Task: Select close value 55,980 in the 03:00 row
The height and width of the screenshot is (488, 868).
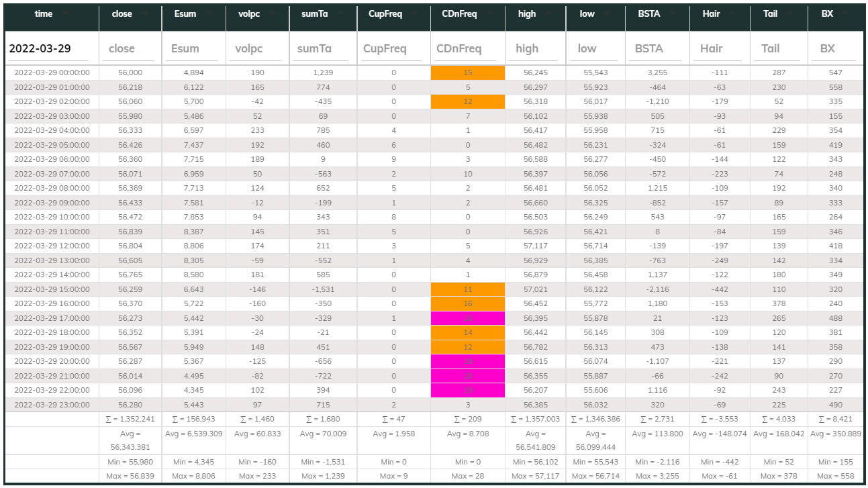Action: (130, 115)
